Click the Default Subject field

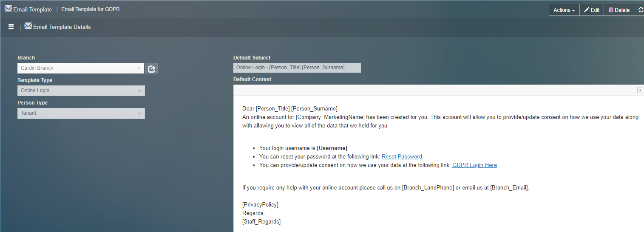click(297, 68)
